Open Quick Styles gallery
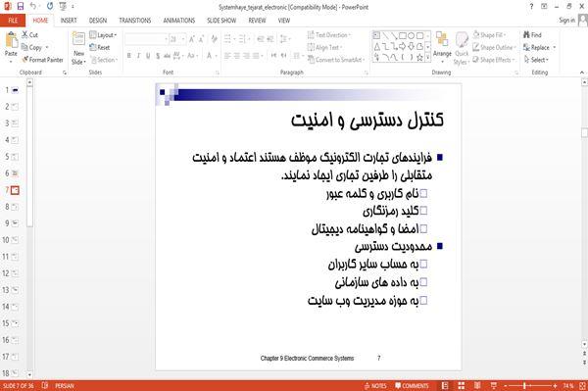Image resolution: width=588 pixels, height=391 pixels. [462, 49]
